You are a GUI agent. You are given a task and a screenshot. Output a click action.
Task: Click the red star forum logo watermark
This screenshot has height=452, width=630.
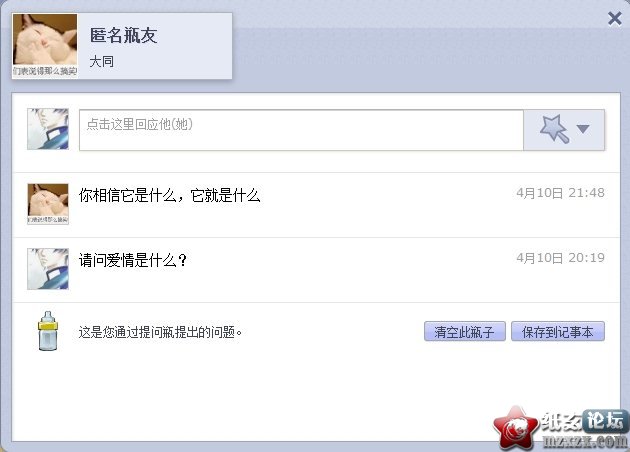(x=515, y=428)
